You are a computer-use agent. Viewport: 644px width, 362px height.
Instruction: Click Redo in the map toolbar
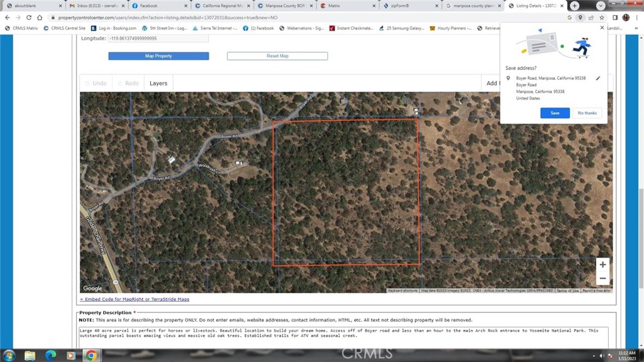point(128,83)
